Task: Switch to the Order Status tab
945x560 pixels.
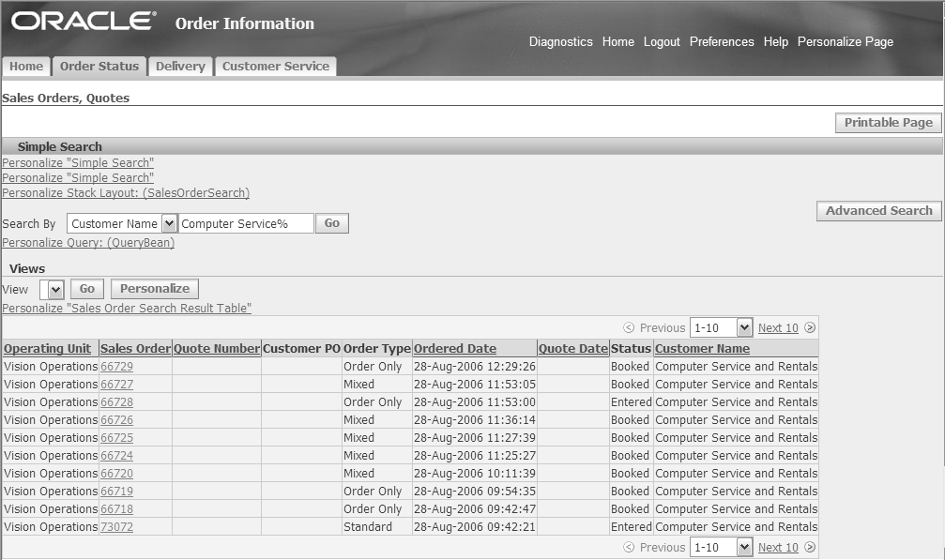Action: pos(99,67)
